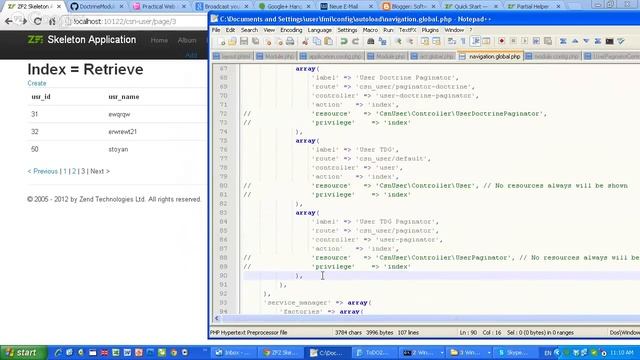Open the Skype taskbar button
This screenshot has height=360, width=640.
click(x=515, y=353)
